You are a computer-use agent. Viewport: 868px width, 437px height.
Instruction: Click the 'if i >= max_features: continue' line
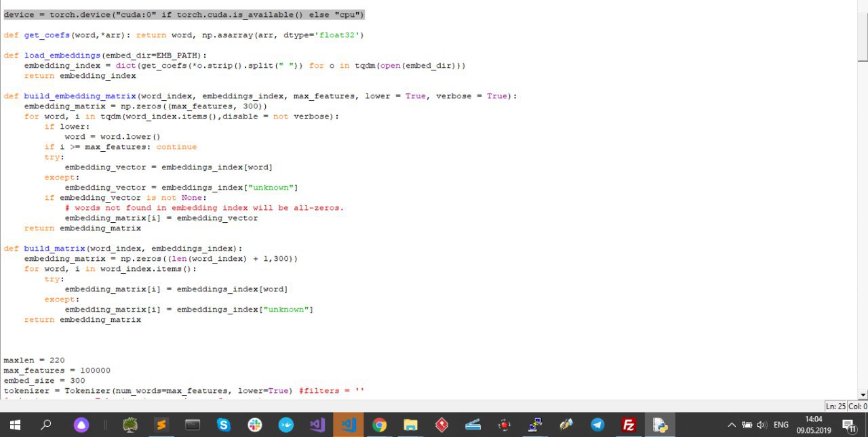(x=121, y=146)
